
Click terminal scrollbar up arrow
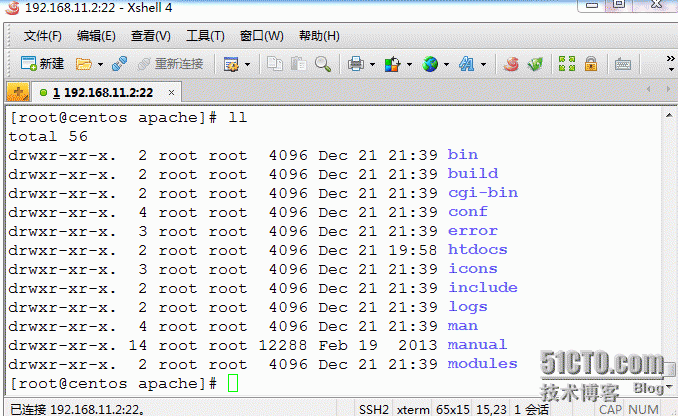[669, 115]
